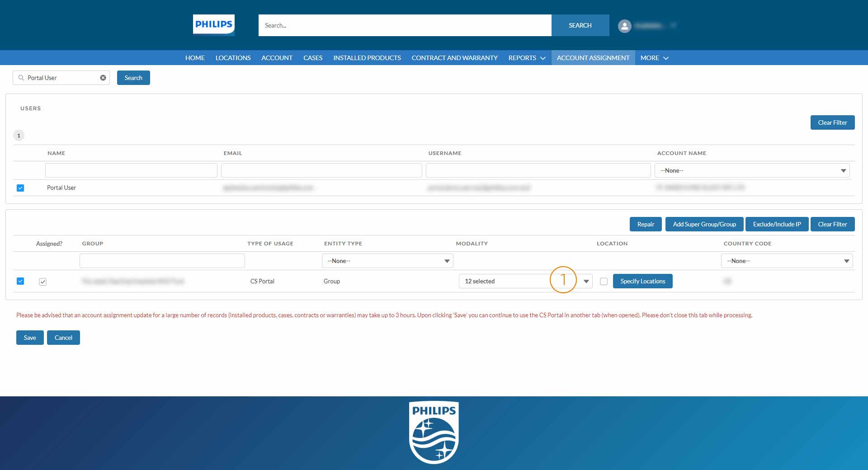The height and width of the screenshot is (470, 868).
Task: Toggle the group row selection checkbox
Action: click(20, 281)
